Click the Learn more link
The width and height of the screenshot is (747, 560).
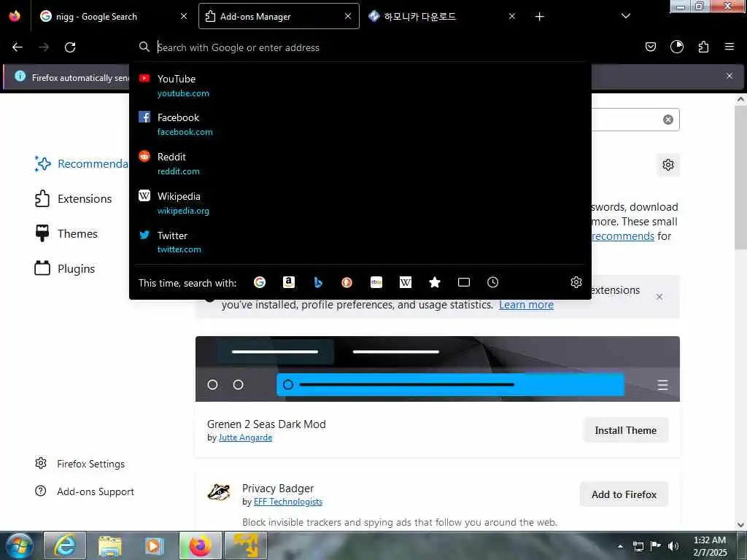tap(526, 305)
